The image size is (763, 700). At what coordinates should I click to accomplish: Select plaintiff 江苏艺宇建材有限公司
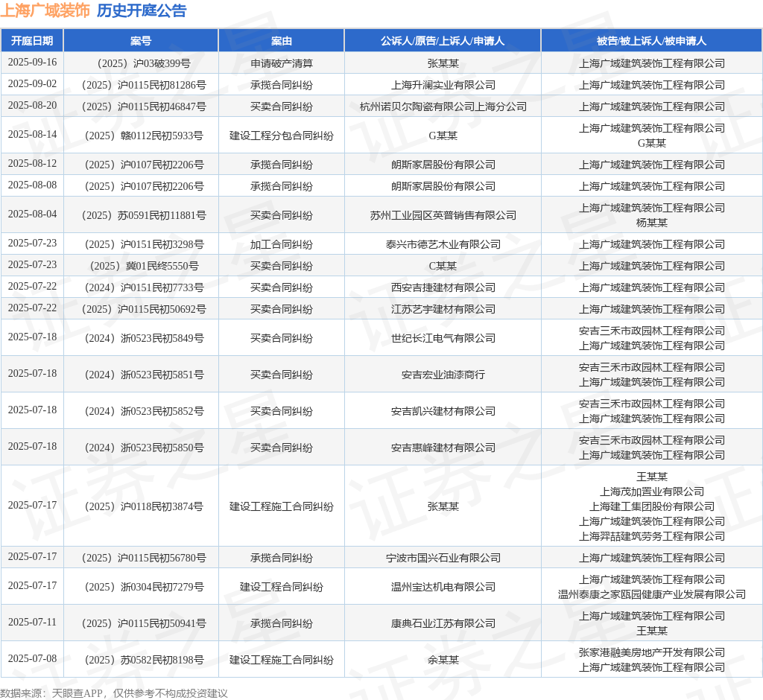(443, 309)
